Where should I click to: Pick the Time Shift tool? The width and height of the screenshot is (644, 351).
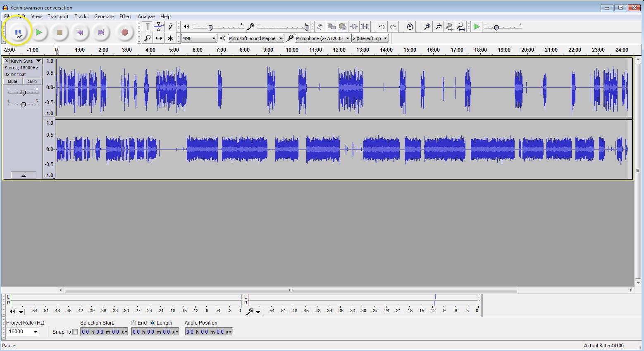(x=159, y=38)
